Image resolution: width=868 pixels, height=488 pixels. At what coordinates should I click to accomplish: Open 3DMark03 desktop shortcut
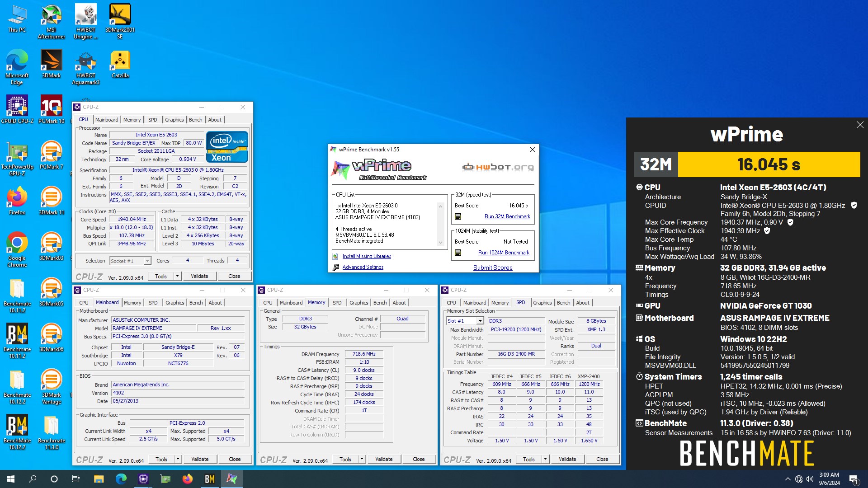click(x=51, y=246)
